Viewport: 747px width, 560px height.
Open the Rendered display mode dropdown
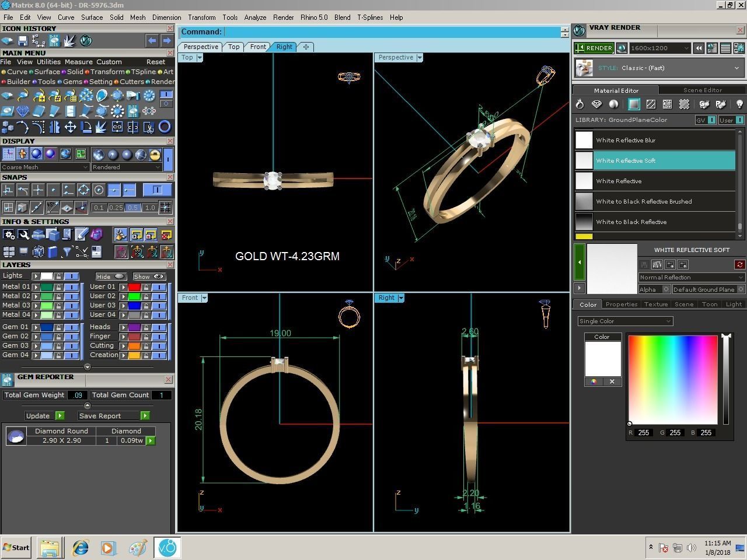click(126, 167)
